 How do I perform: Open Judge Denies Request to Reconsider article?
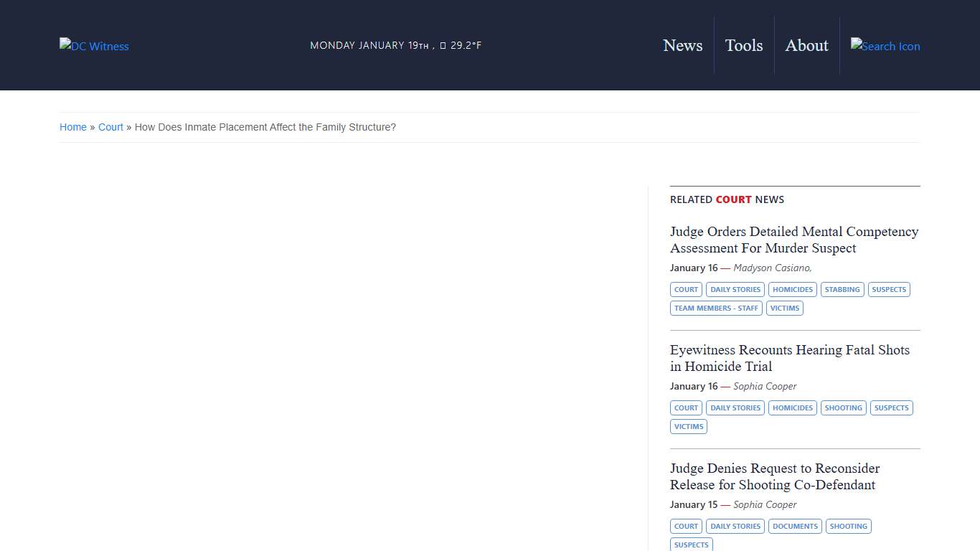point(774,476)
